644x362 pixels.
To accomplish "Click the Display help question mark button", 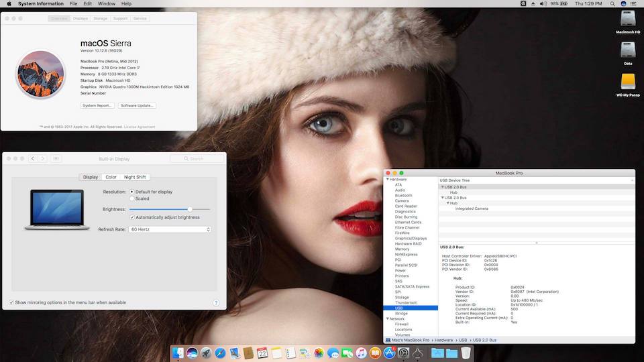I will (x=216, y=303).
